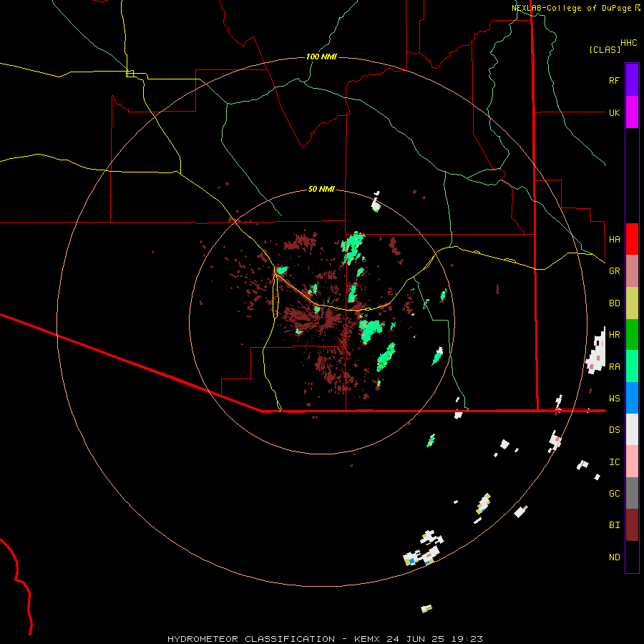This screenshot has height=644, width=644.
Task: Choose the WS blue legend swatch
Action: pos(632,398)
